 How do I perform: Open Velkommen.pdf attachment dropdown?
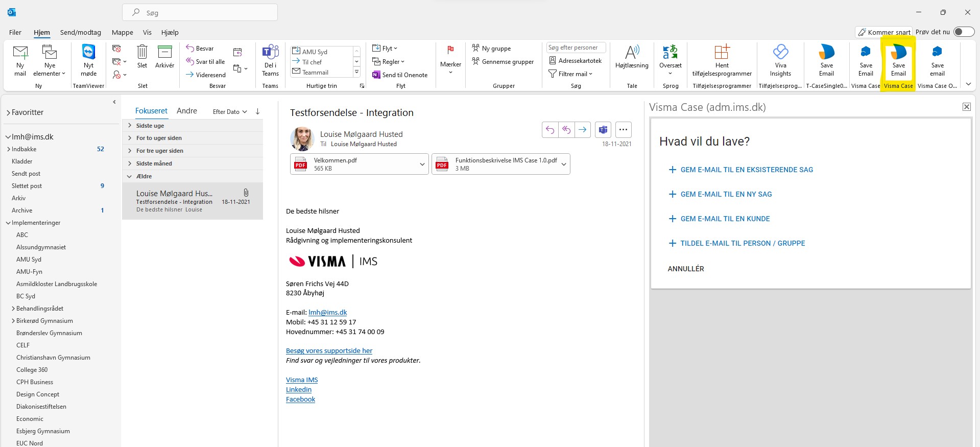coord(422,164)
